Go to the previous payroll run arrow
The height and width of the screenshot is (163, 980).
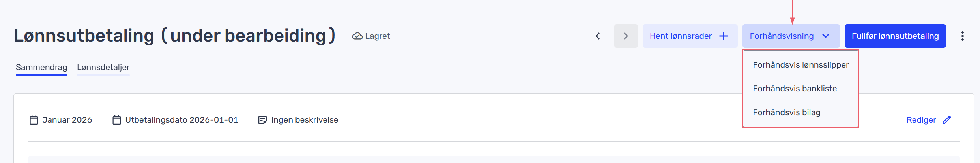coord(598,36)
